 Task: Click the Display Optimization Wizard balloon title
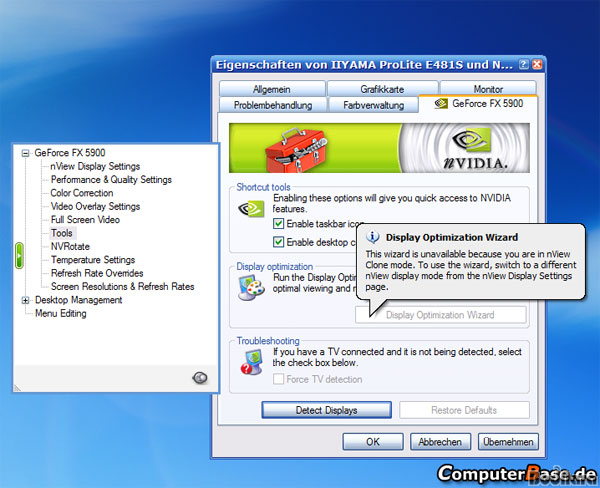tap(452, 237)
